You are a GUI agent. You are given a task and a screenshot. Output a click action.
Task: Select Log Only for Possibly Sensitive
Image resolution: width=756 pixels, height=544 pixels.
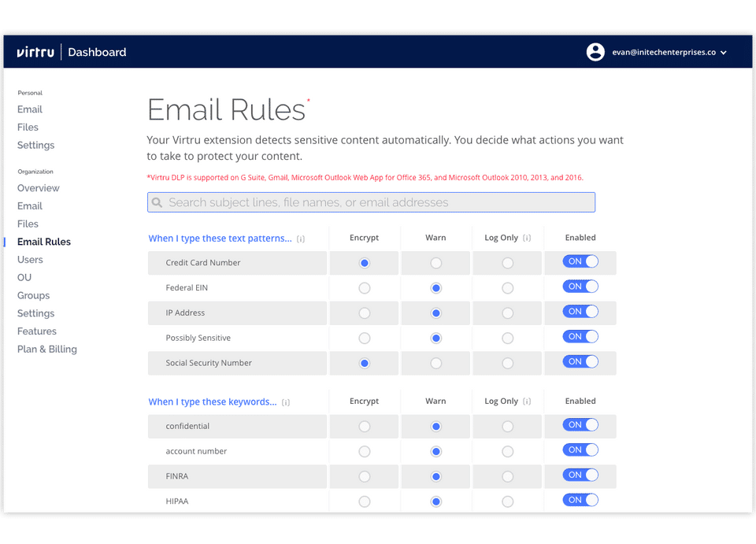[507, 339]
